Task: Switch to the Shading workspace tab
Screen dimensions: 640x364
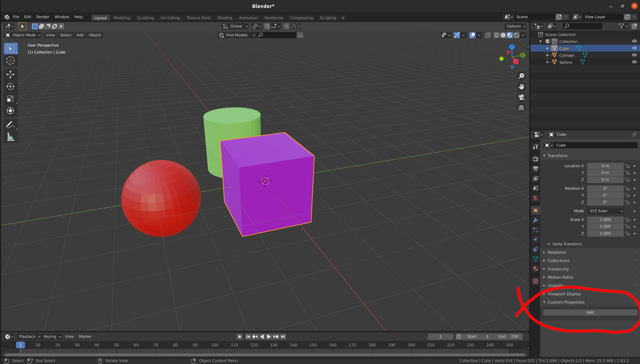Action: click(x=224, y=18)
